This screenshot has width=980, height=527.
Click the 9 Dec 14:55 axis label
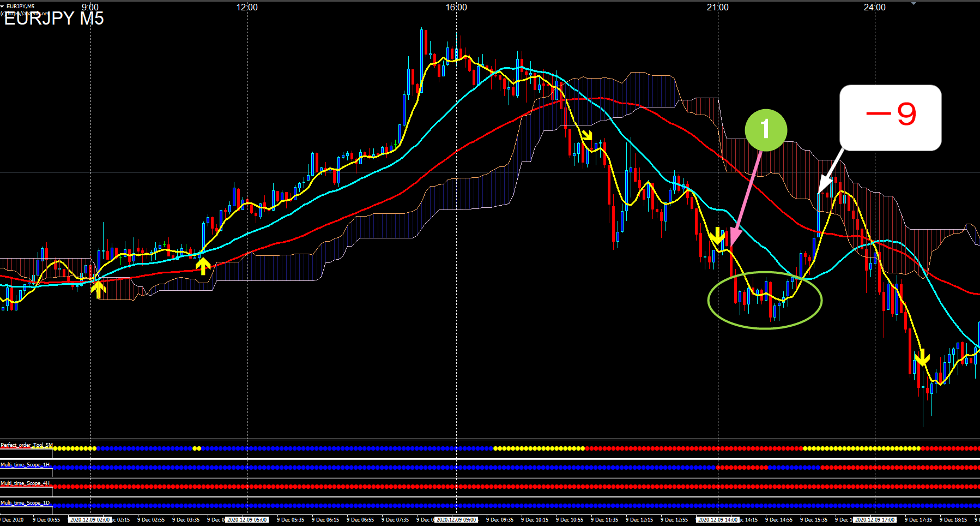[x=779, y=520]
